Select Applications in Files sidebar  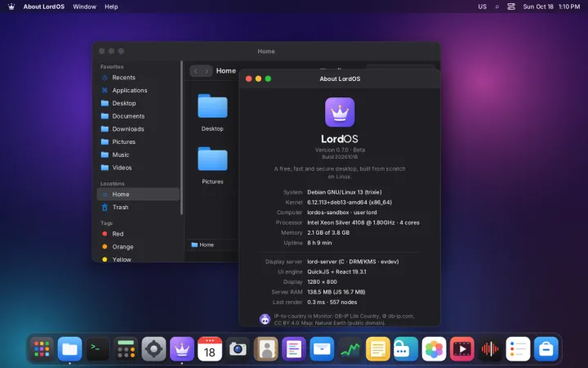(x=138, y=90)
